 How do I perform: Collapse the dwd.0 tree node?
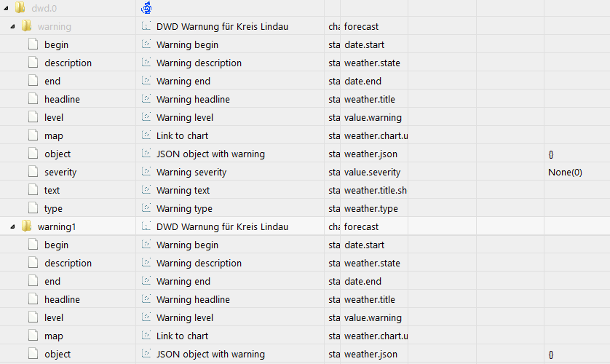pos(6,8)
